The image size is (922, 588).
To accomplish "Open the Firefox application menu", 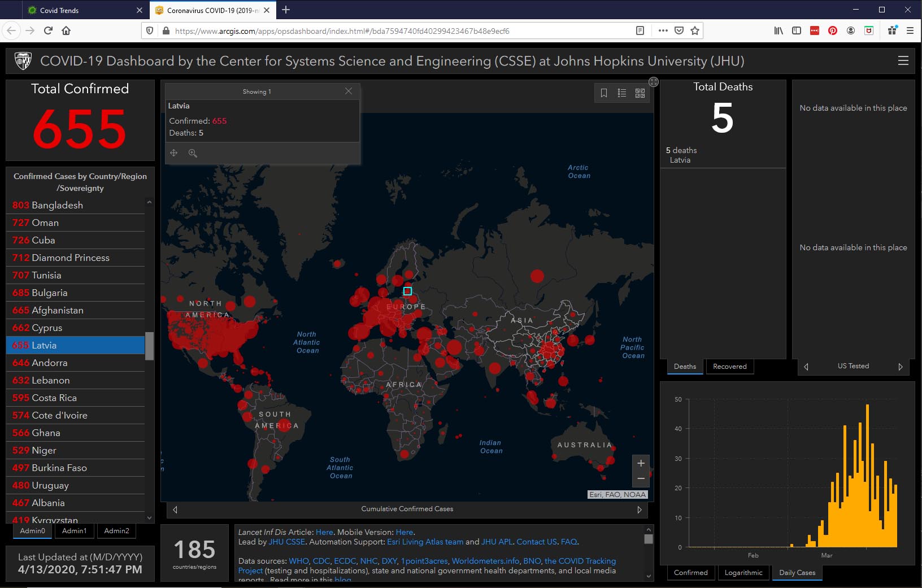I will click(x=910, y=31).
